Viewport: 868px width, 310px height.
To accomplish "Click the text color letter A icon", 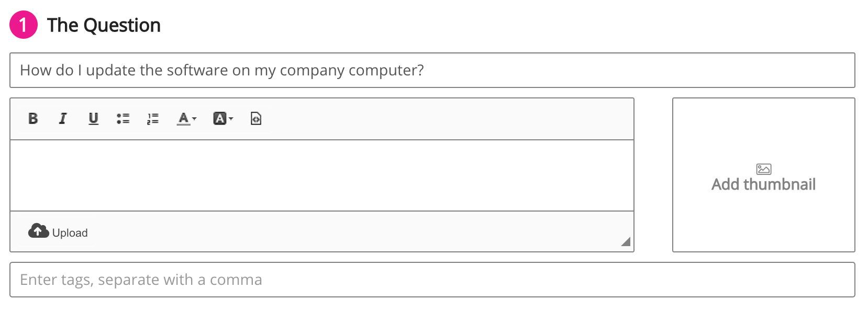I will tap(183, 119).
